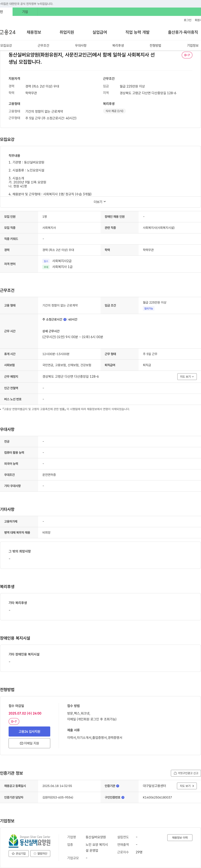Click the 이메일 지원 button

29,743
